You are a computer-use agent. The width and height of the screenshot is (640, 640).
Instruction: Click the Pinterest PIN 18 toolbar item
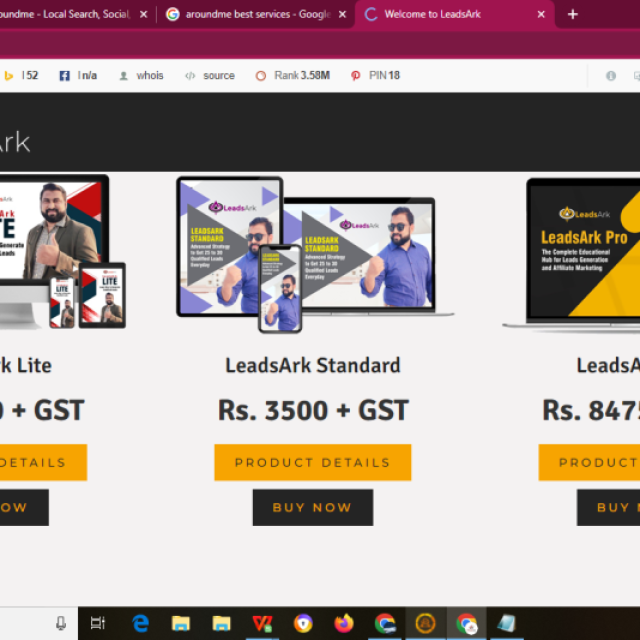pyautogui.click(x=376, y=76)
